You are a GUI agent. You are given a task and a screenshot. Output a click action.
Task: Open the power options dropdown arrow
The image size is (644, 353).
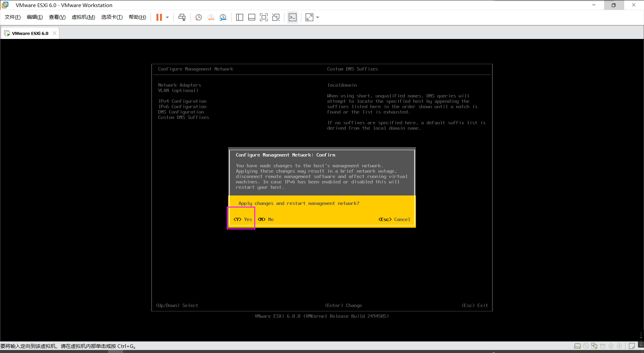[x=167, y=17]
